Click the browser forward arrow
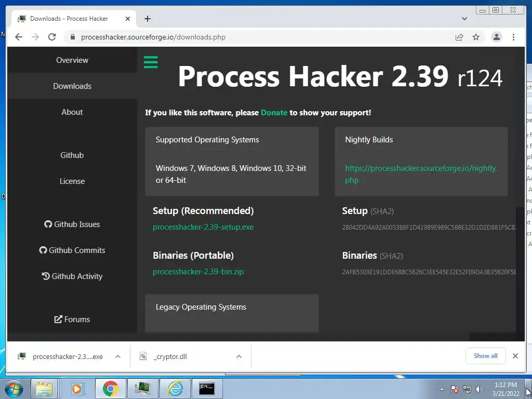The image size is (532, 399). [x=35, y=37]
